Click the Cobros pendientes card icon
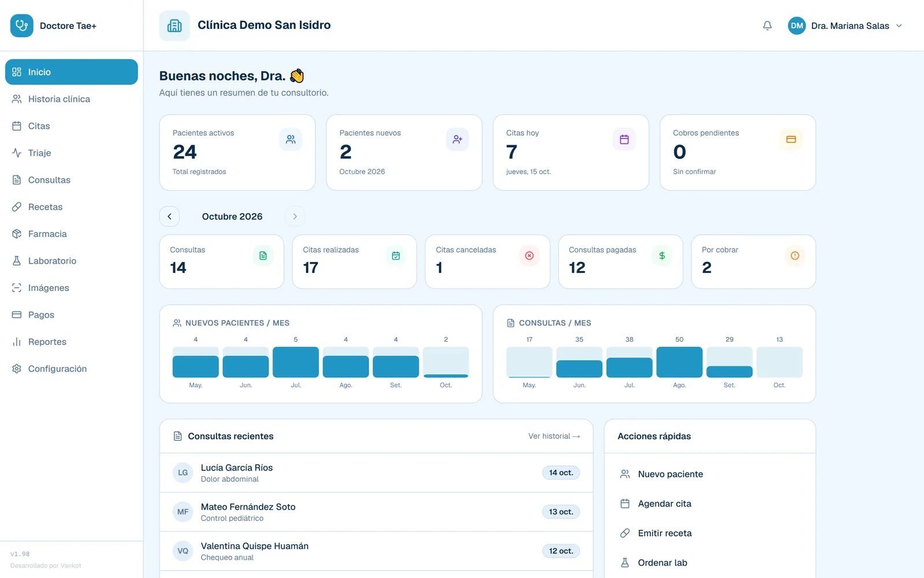Screen dimensions: 924x578 point(791,139)
